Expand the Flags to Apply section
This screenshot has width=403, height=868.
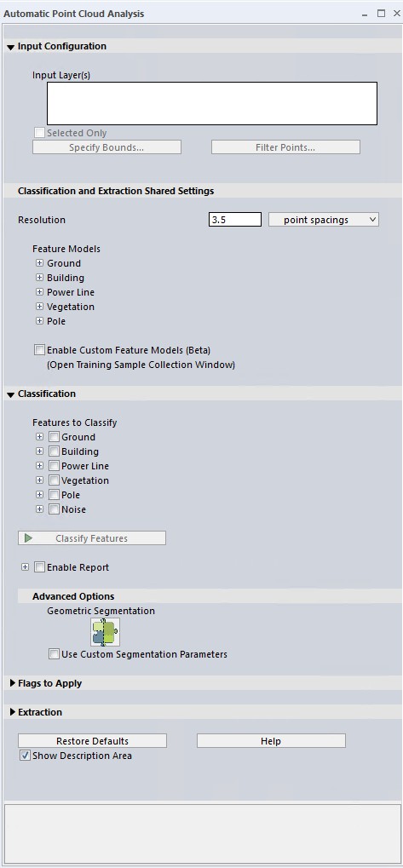pyautogui.click(x=12, y=683)
